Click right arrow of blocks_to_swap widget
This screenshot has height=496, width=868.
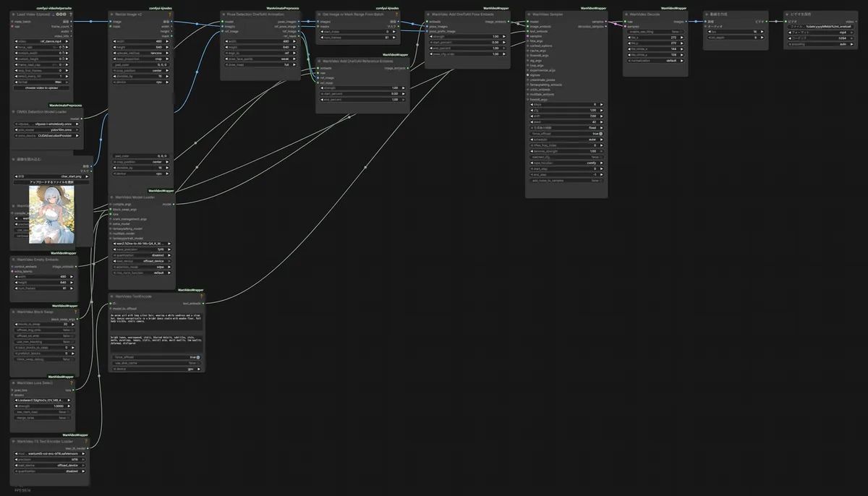click(x=72, y=324)
